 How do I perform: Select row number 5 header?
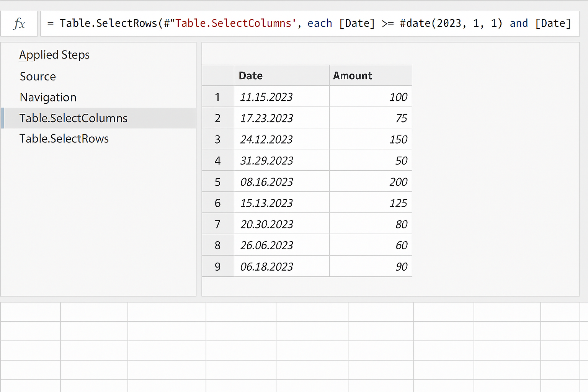tap(218, 181)
